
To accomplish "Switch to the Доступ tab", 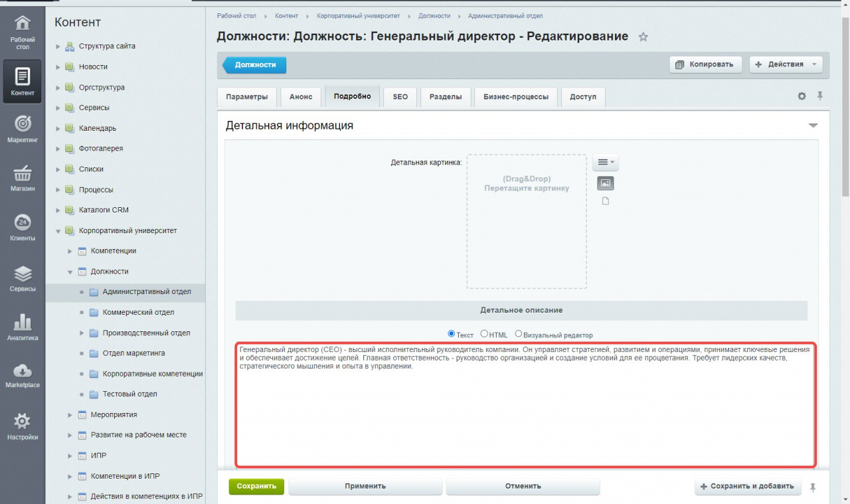I will coord(583,97).
